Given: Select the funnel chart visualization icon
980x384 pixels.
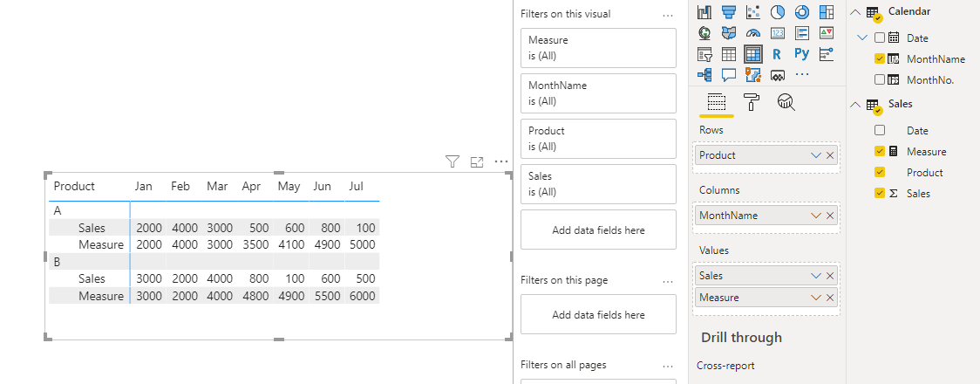Looking at the screenshot, I should (x=729, y=12).
